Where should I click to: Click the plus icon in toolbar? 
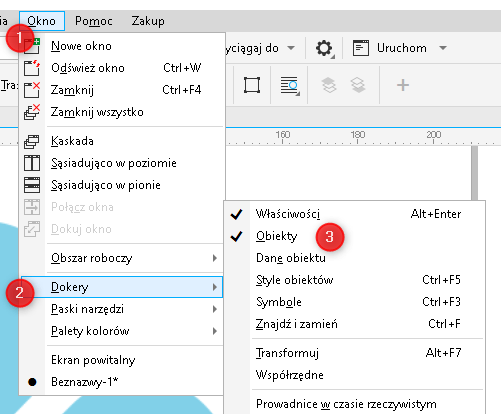[403, 85]
